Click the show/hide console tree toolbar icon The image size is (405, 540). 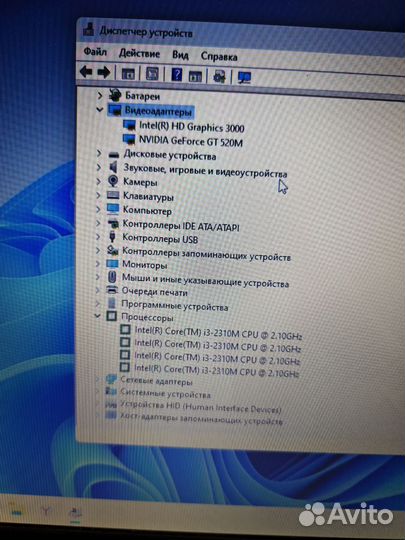click(128, 73)
